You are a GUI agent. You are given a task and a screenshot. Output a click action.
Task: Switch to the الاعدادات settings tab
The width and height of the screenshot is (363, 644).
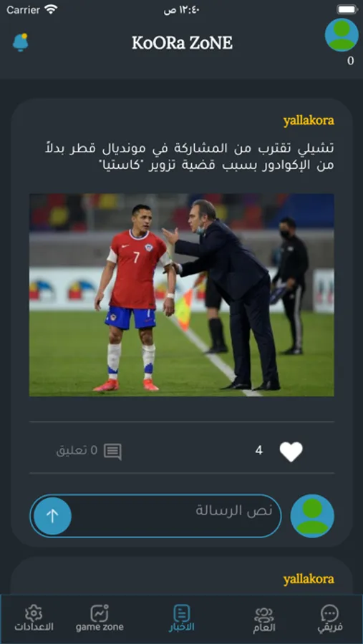(34, 618)
